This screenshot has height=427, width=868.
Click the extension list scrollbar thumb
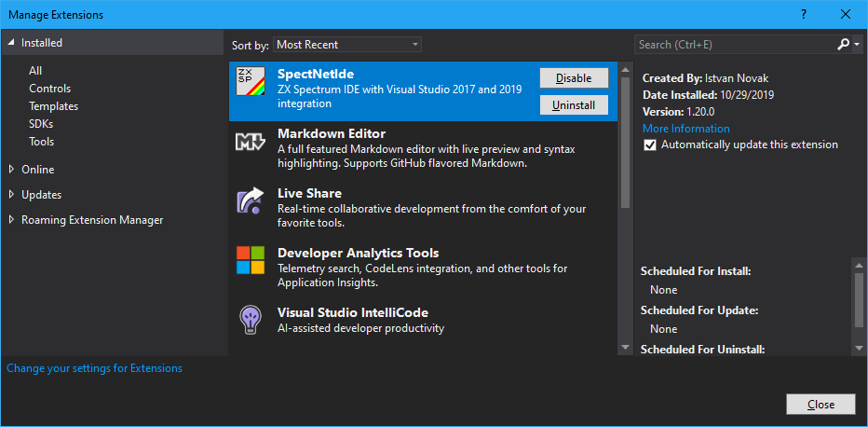[626, 143]
